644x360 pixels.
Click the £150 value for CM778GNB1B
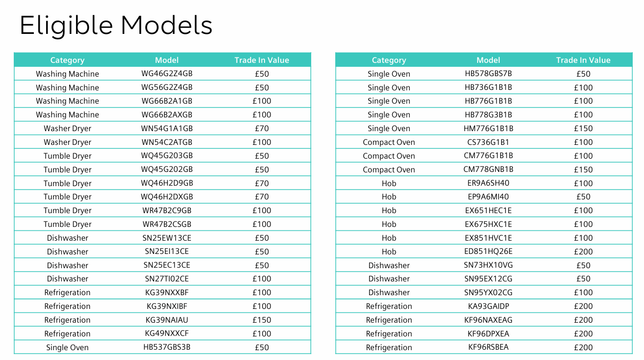(x=583, y=169)
